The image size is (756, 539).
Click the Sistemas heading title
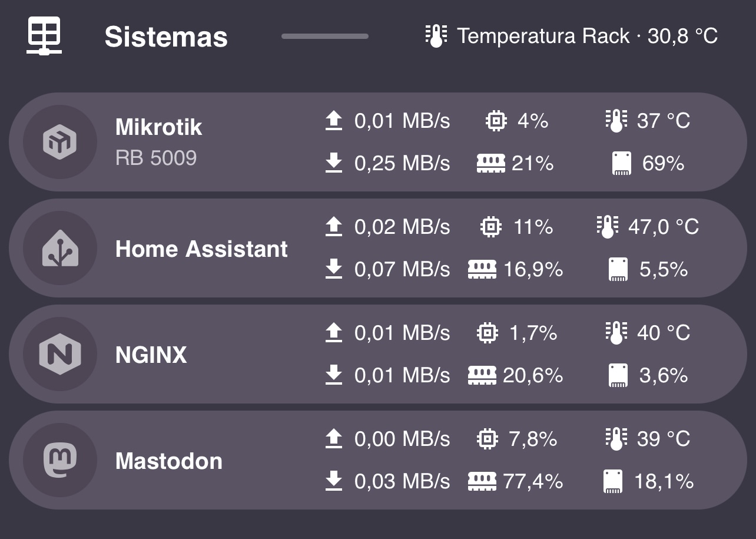166,37
